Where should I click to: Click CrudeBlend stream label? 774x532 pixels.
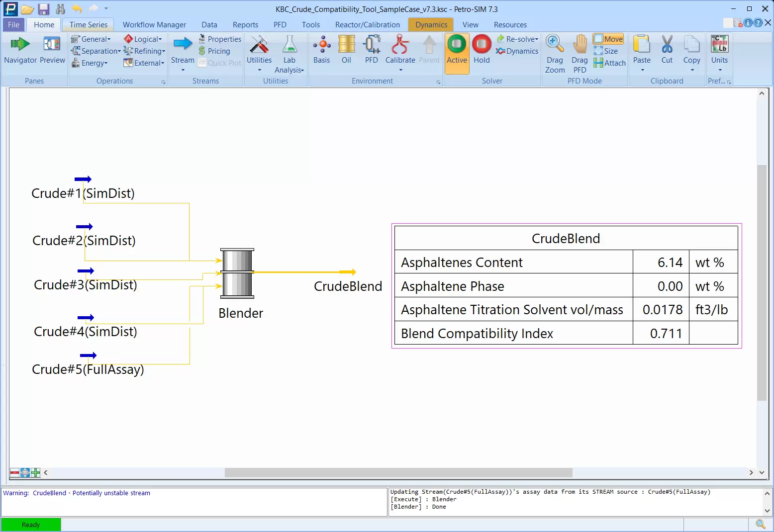(x=348, y=286)
